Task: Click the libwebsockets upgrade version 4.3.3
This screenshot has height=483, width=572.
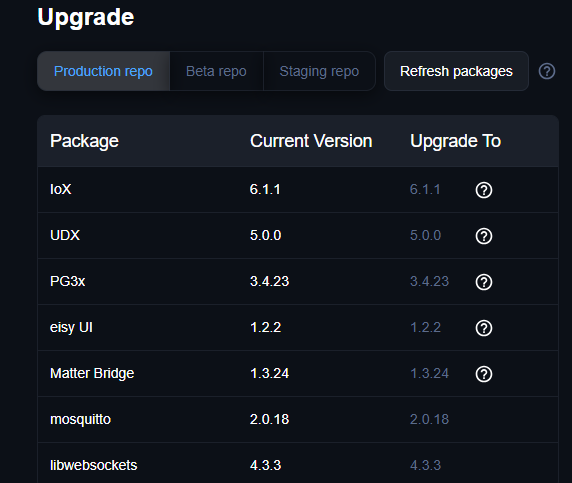Action: 425,465
